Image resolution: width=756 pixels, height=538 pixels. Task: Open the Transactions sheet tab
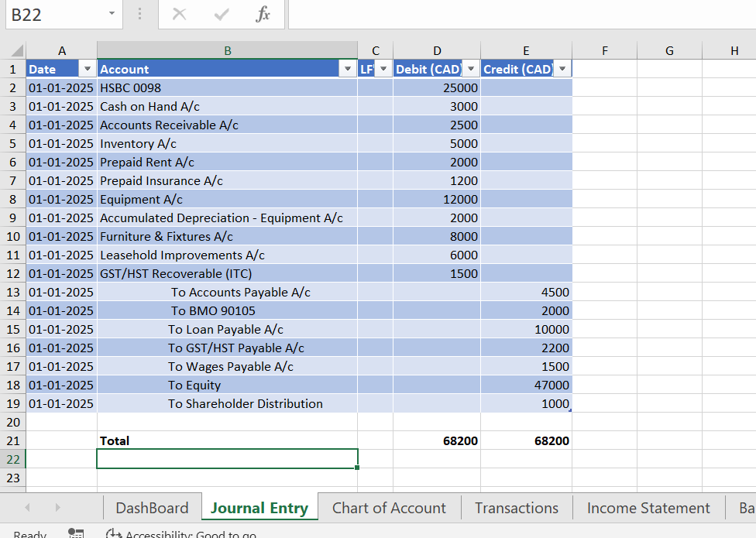point(516,508)
